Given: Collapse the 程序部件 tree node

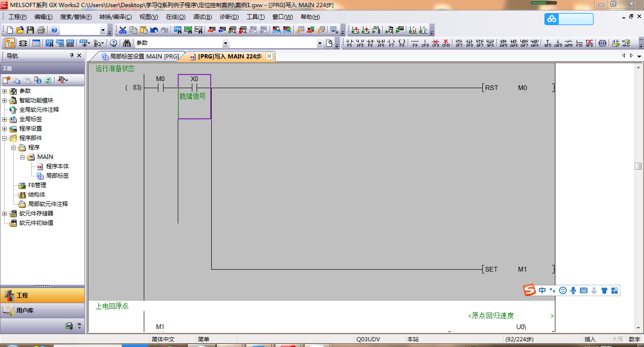Looking at the screenshot, I should [5, 138].
